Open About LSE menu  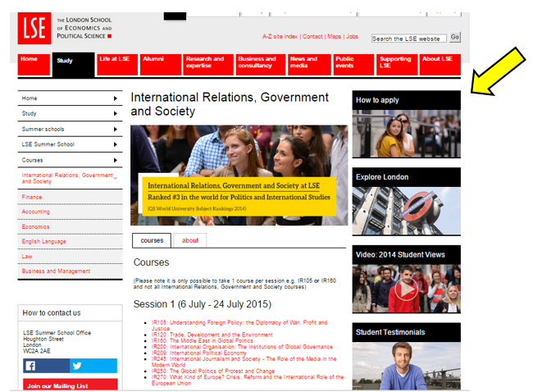(x=440, y=64)
